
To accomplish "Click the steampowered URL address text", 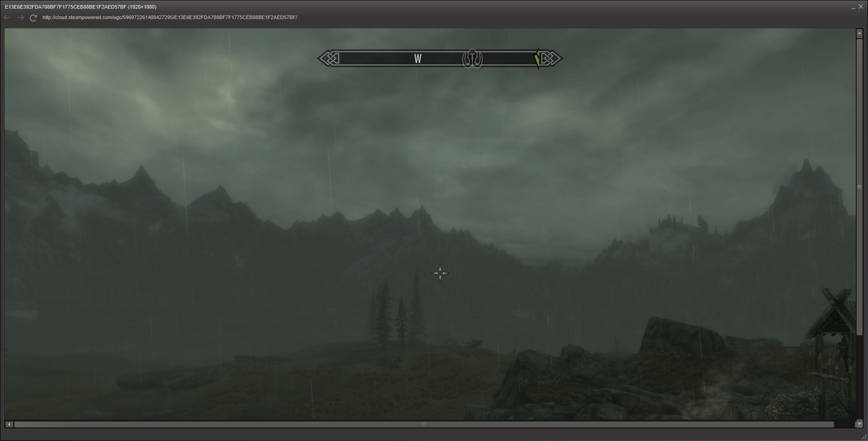I will point(170,18).
